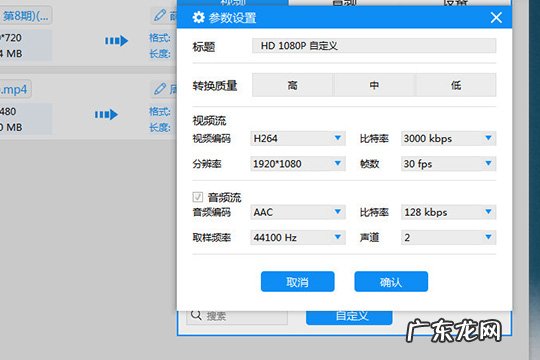Click the 搜索 search field

pyautogui.click(x=237, y=317)
